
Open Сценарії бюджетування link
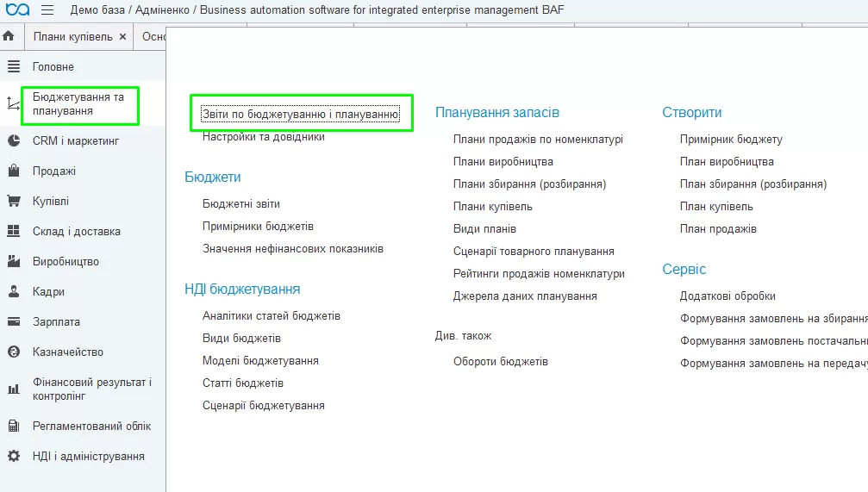[x=264, y=406]
